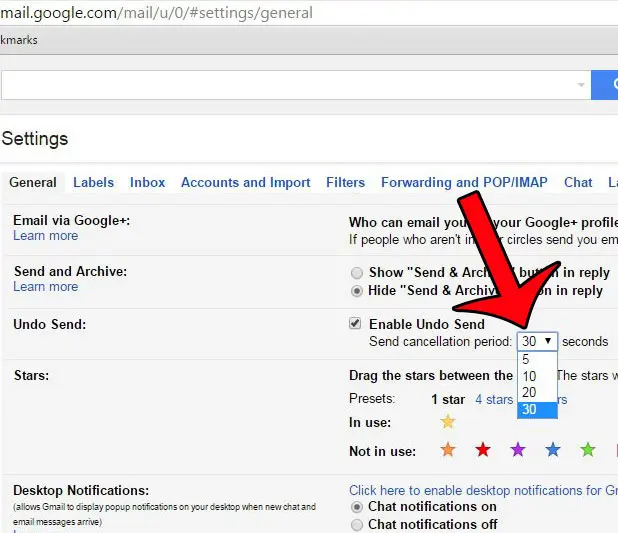The image size is (618, 533).
Task: Open Learn more under Email via Google+
Action: (x=46, y=236)
